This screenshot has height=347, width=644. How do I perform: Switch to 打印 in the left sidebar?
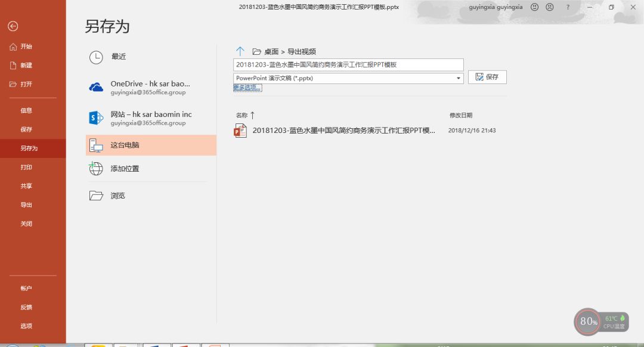26,167
